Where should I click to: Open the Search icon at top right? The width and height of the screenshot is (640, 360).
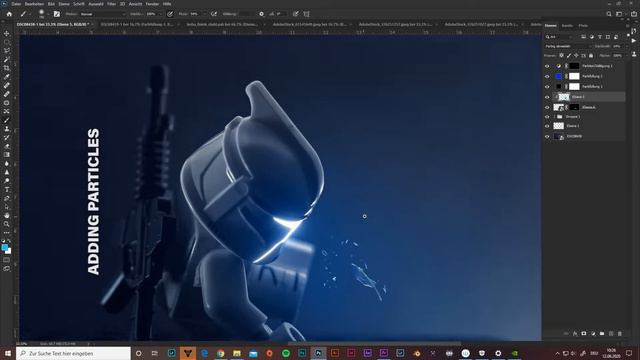pyautogui.click(x=609, y=14)
